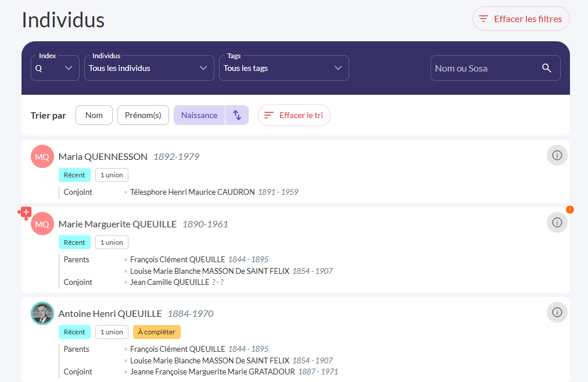Toggle sort order with arrows button
588x382 pixels.
coord(237,115)
